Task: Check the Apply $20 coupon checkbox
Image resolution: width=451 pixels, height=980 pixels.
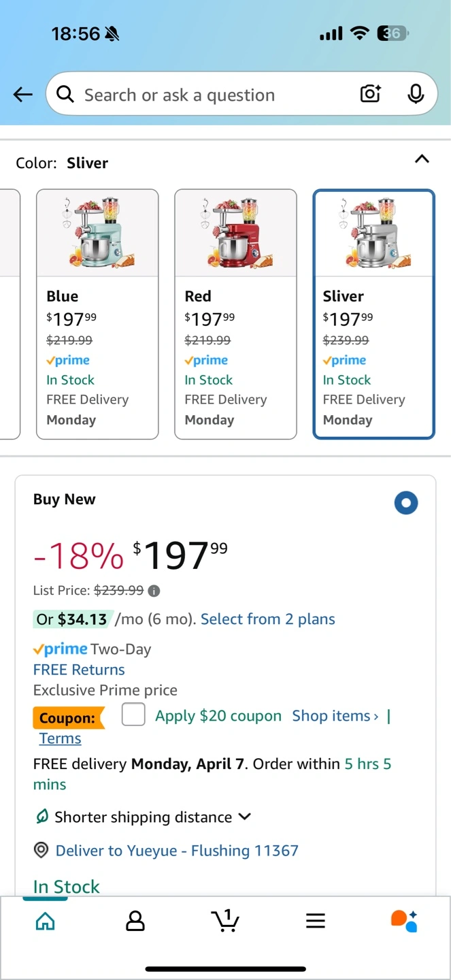Action: [x=133, y=715]
